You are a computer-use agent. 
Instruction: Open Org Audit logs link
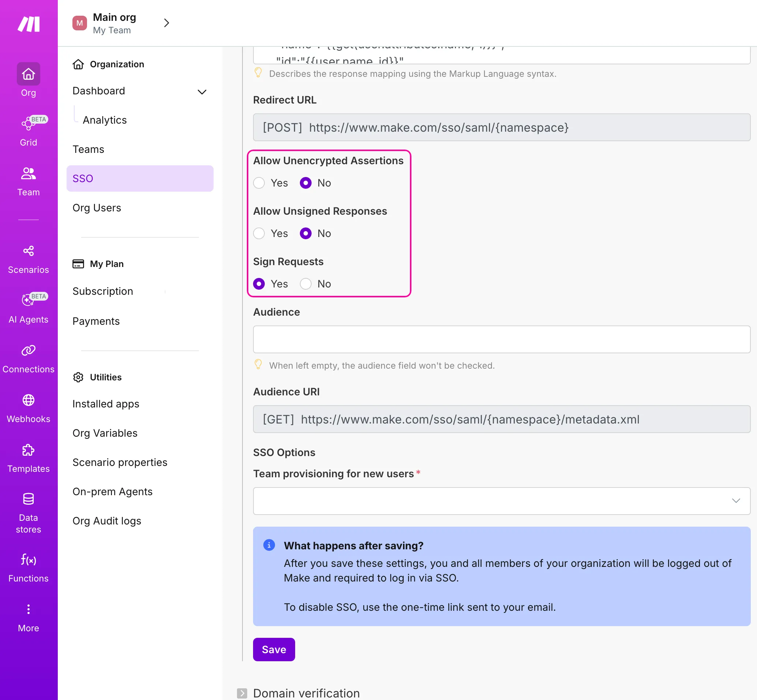pyautogui.click(x=107, y=521)
